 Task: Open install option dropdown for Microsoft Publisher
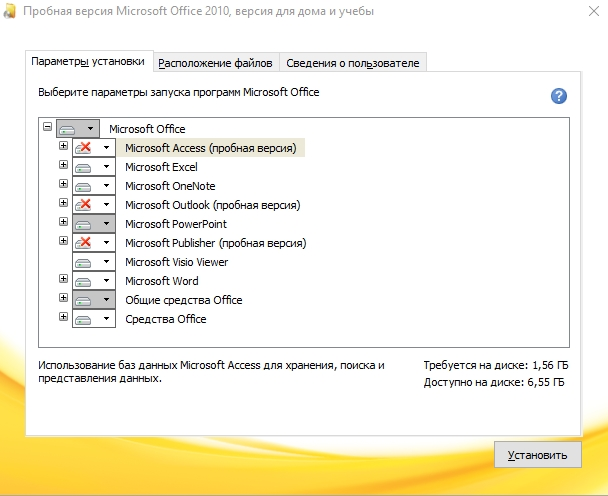pyautogui.click(x=94, y=242)
